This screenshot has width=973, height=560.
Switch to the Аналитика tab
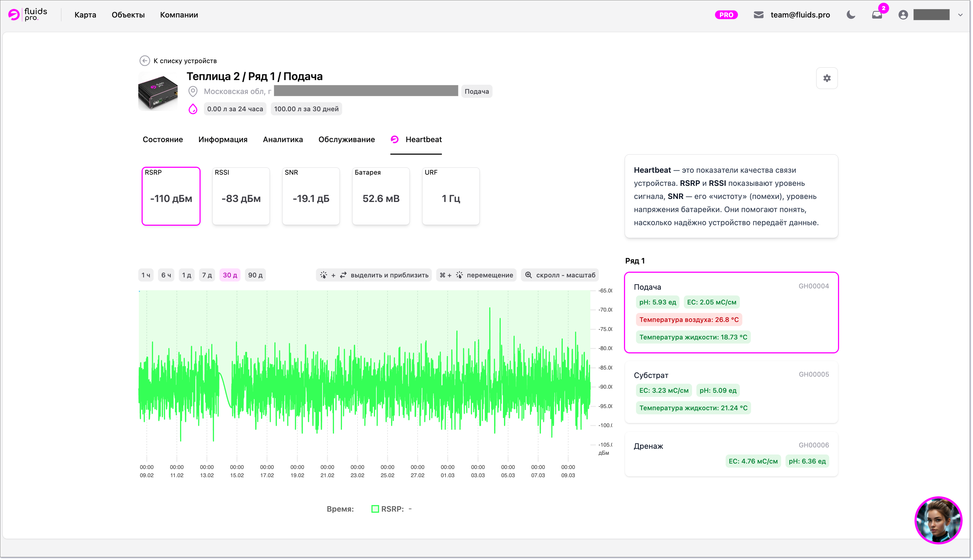(x=283, y=139)
